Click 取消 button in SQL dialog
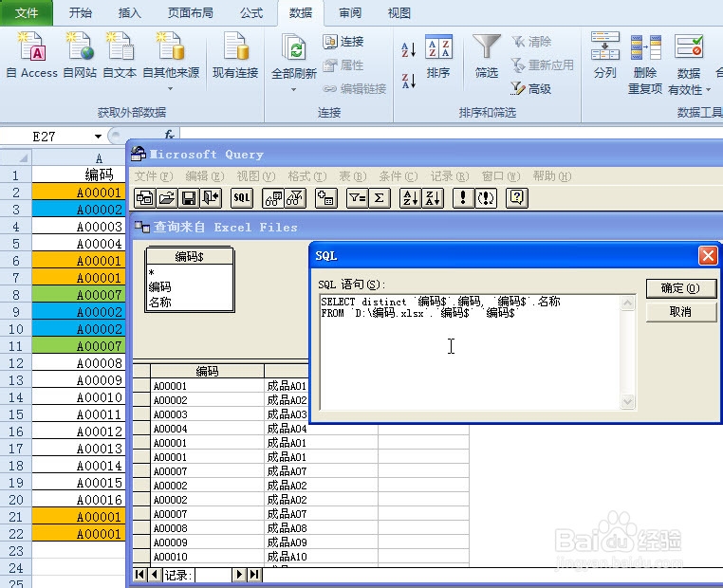The width and height of the screenshot is (723, 588). point(680,312)
